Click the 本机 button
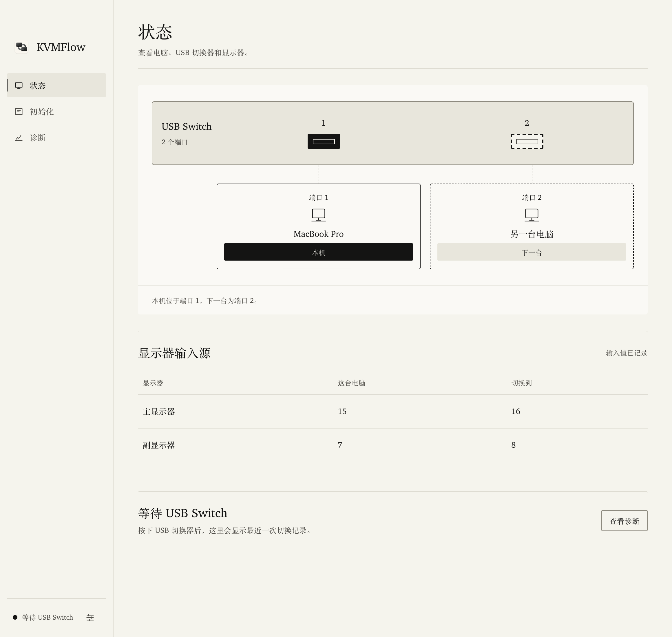 319,252
